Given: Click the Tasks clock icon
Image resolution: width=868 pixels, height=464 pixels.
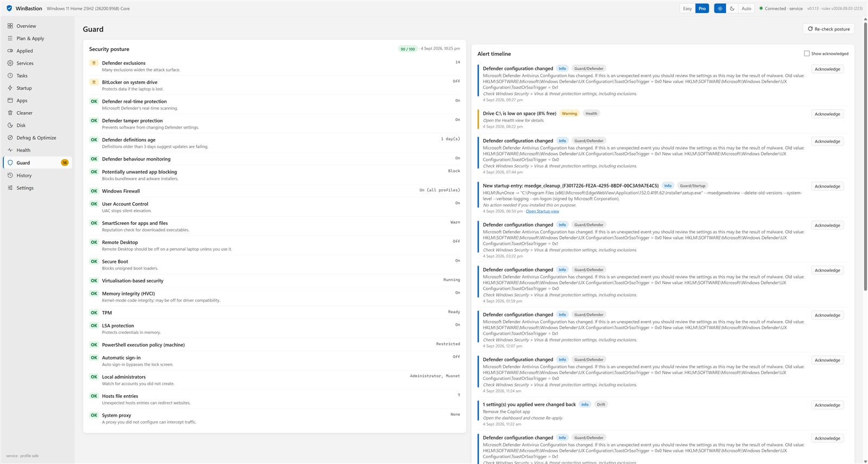Looking at the screenshot, I should 10,76.
